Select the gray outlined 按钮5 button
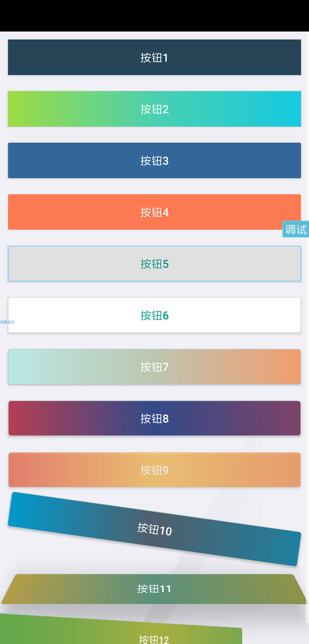 pos(154,264)
